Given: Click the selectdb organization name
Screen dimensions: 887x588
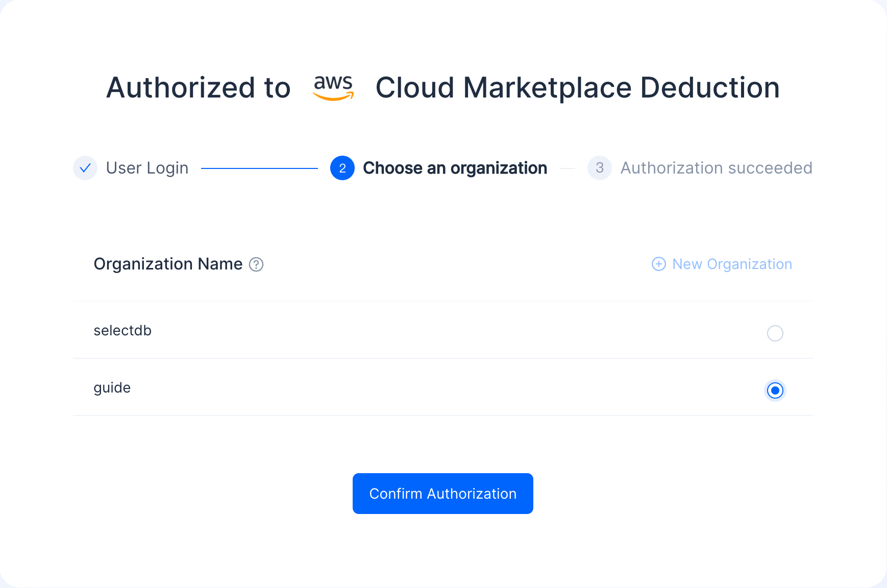Looking at the screenshot, I should [x=122, y=331].
